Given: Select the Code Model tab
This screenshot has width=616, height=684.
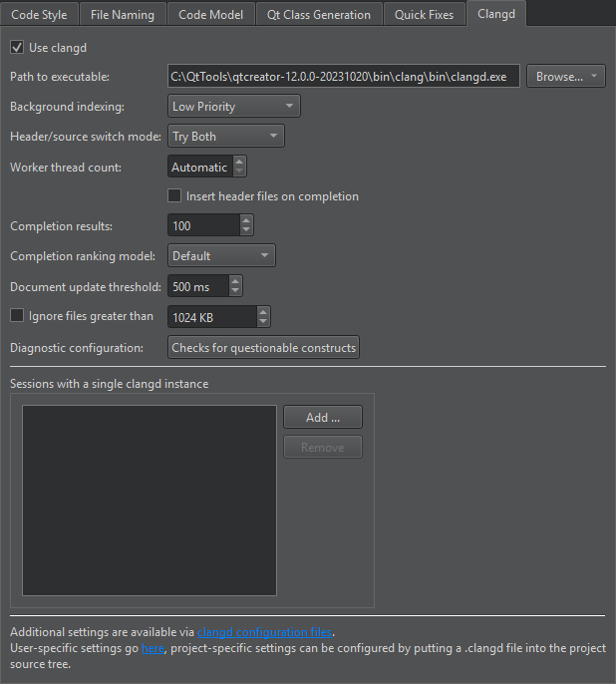Looking at the screenshot, I should coord(211,15).
